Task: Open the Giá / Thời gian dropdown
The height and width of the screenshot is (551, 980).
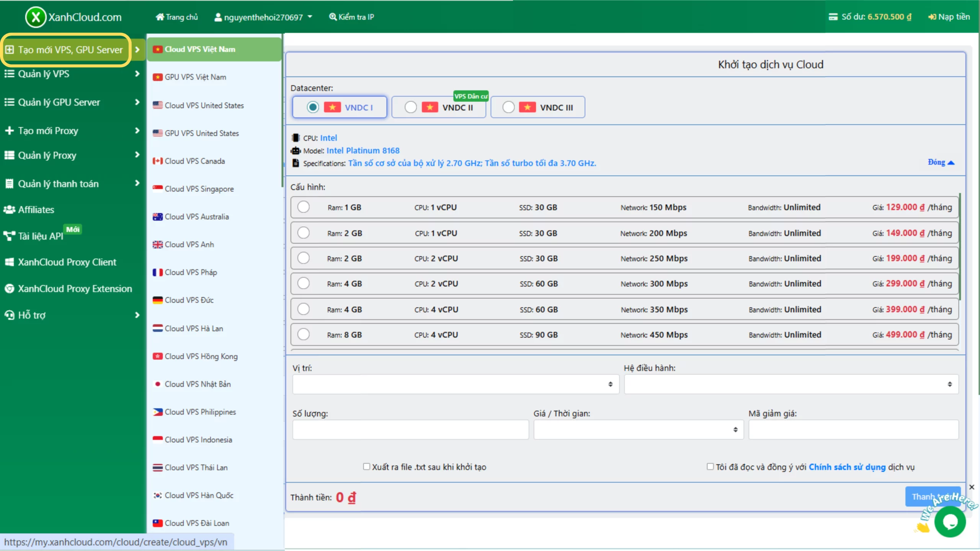Action: [x=637, y=429]
